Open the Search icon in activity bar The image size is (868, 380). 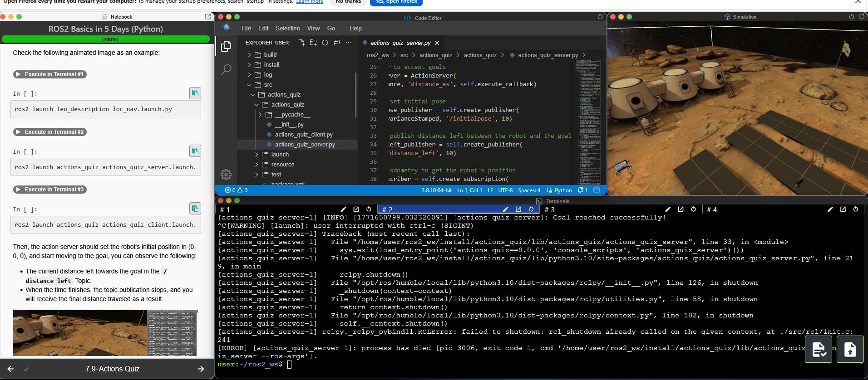(x=226, y=69)
